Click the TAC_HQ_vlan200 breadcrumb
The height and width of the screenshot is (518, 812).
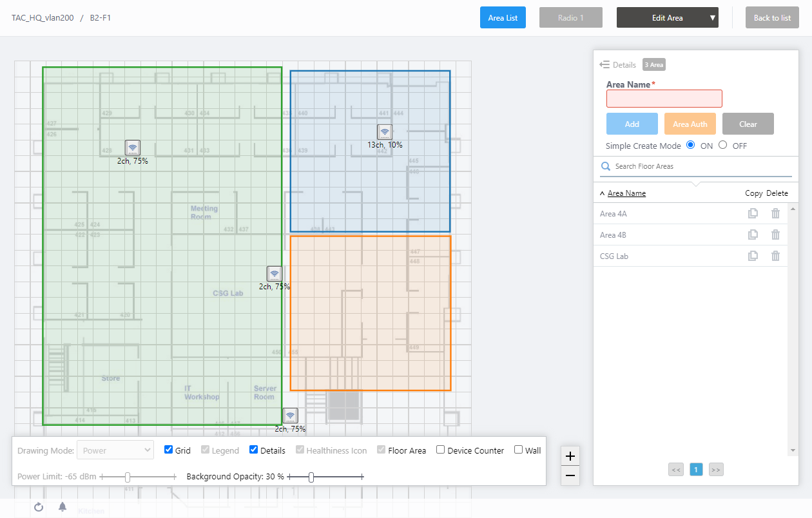coord(43,18)
